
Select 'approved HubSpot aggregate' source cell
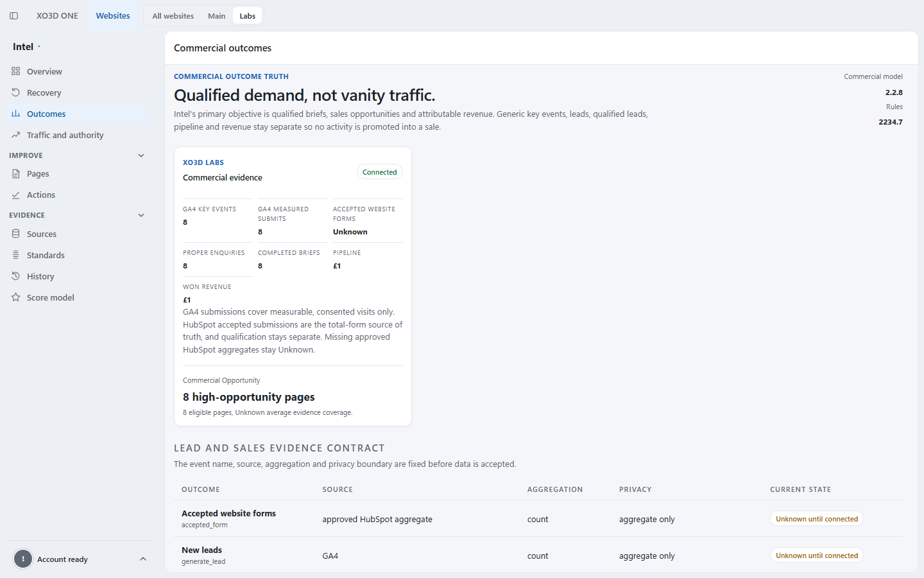click(377, 519)
